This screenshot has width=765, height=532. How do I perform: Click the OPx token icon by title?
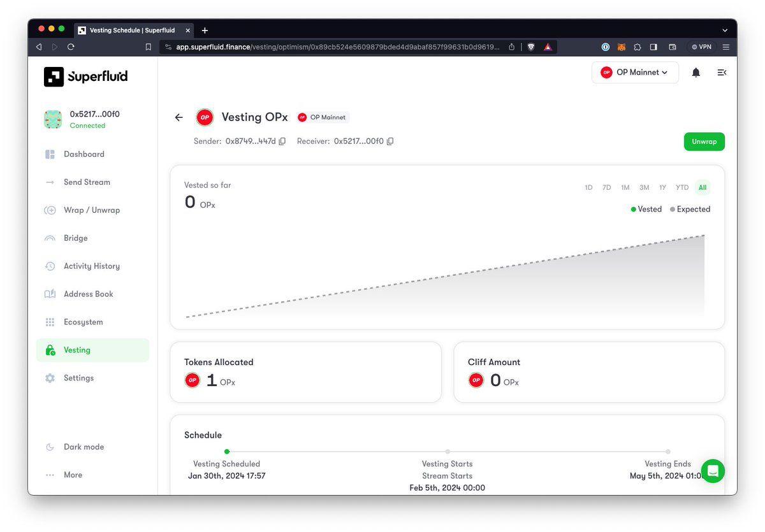205,117
